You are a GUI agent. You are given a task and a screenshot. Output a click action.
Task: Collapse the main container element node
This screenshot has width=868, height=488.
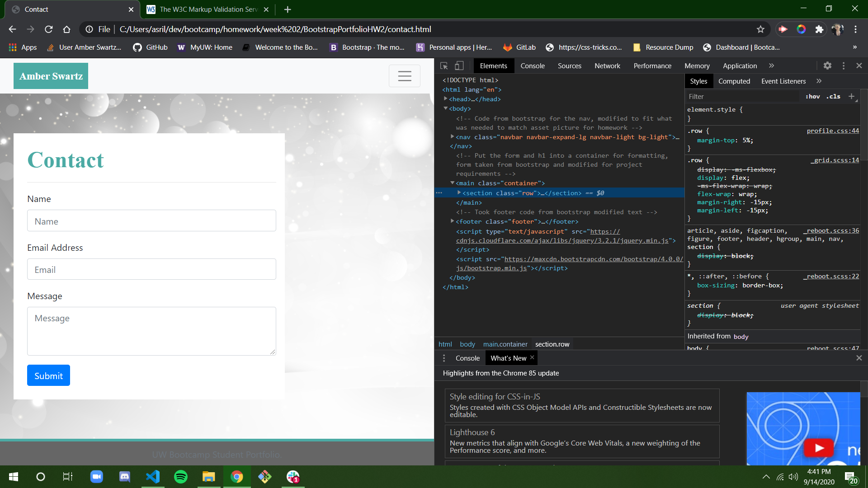coord(453,183)
